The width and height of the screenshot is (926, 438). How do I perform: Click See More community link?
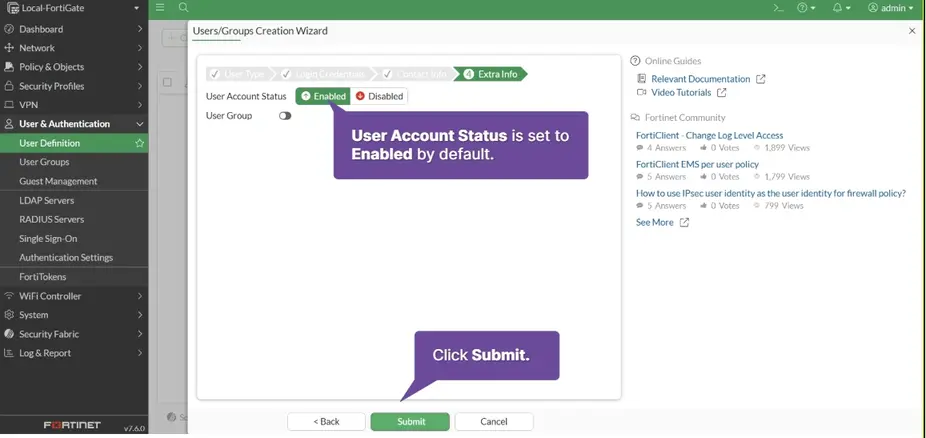click(654, 223)
